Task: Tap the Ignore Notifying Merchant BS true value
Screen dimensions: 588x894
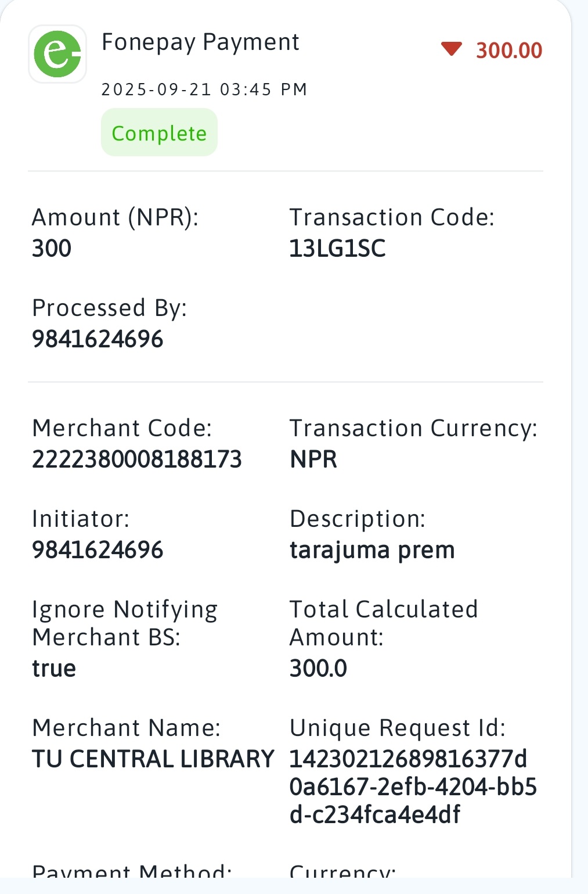Action: pyautogui.click(x=54, y=669)
